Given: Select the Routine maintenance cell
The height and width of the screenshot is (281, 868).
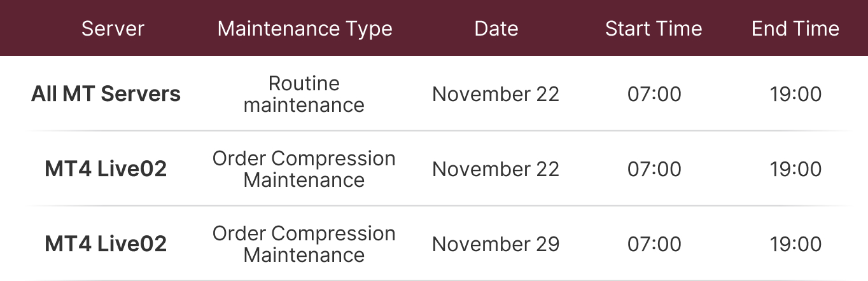Looking at the screenshot, I should [304, 94].
